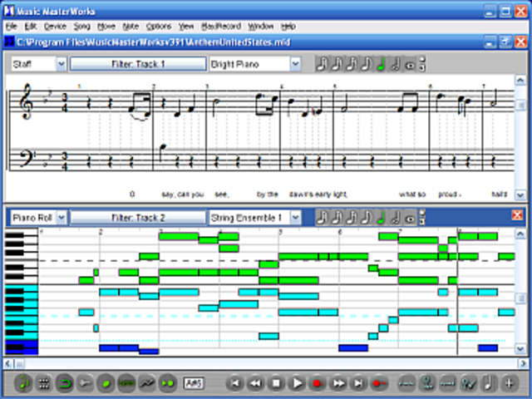
Task: Click the red punch-in record button
Action: click(x=379, y=383)
